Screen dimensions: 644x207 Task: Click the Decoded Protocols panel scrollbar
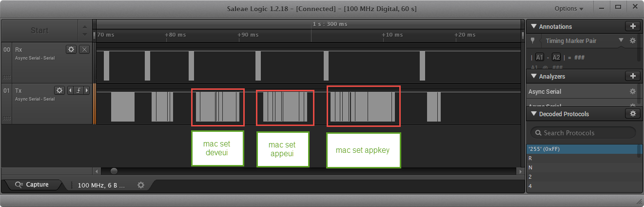click(x=639, y=150)
